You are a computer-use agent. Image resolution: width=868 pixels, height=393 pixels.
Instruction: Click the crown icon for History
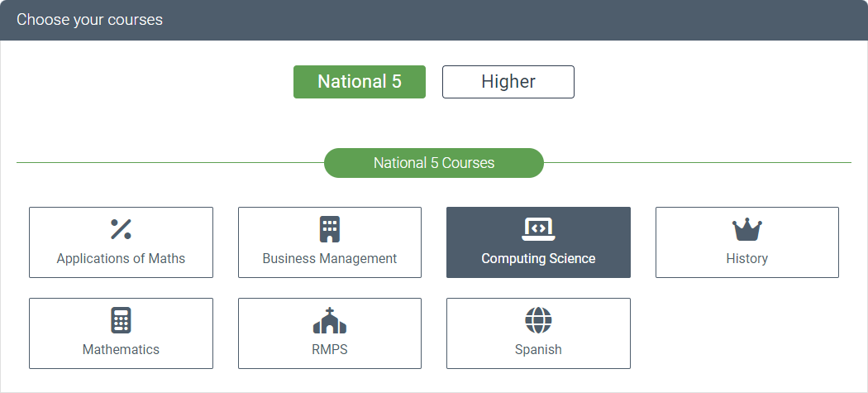tap(746, 230)
